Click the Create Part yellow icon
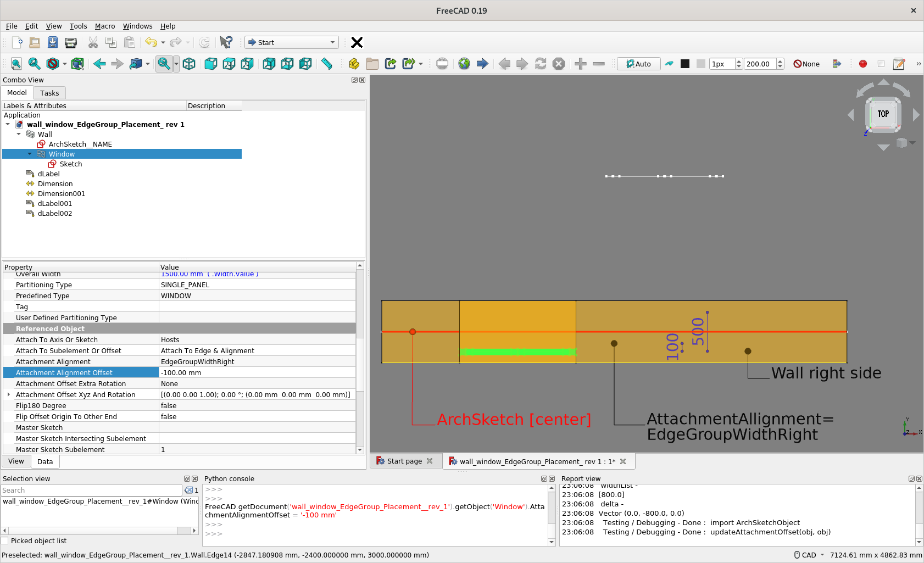 click(x=354, y=64)
